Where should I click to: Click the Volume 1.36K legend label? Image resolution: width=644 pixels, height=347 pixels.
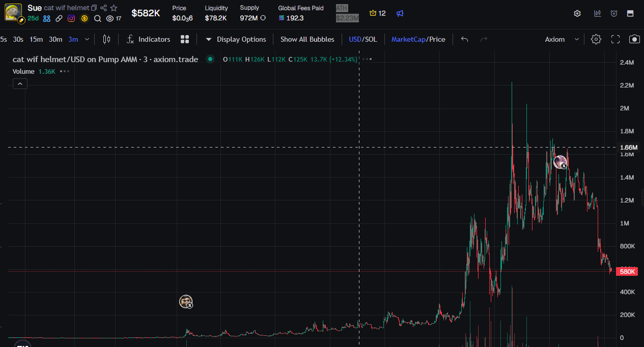coord(34,71)
